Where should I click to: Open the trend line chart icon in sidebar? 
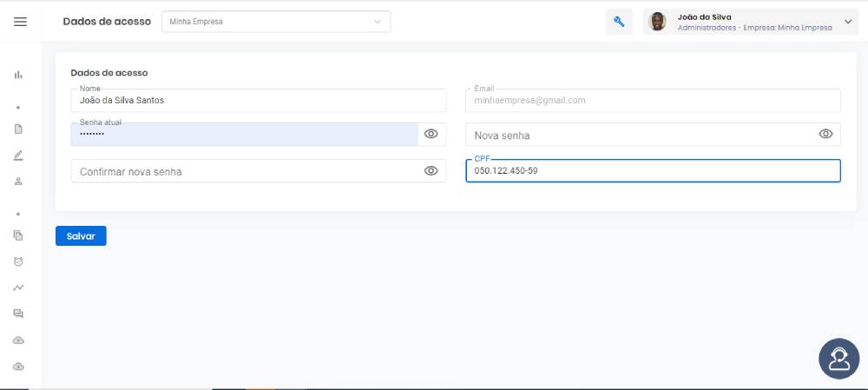(18, 288)
